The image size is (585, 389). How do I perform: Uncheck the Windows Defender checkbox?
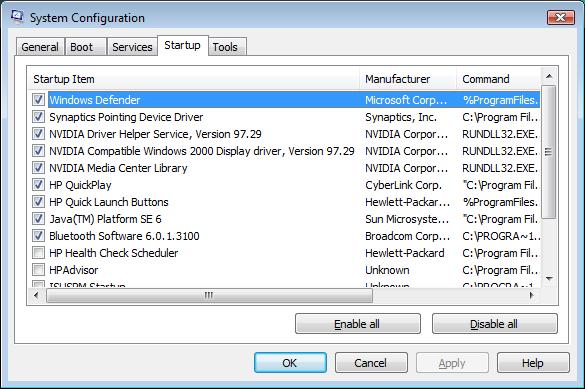tap(38, 100)
